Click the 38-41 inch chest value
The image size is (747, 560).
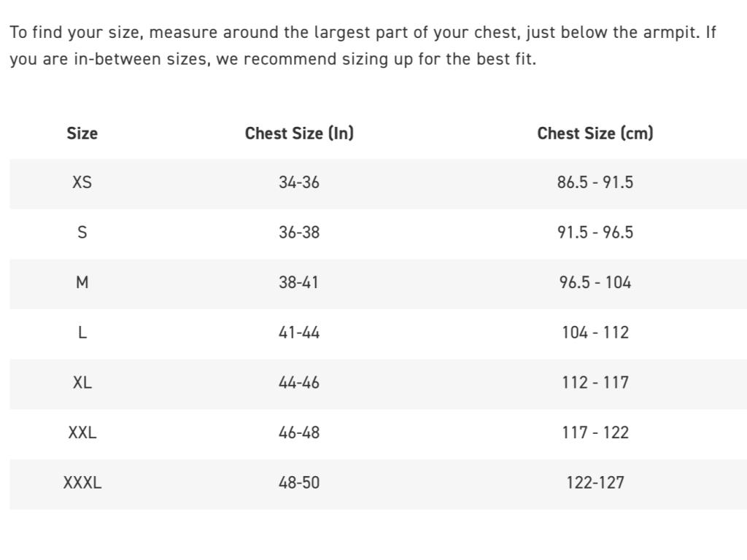(299, 282)
